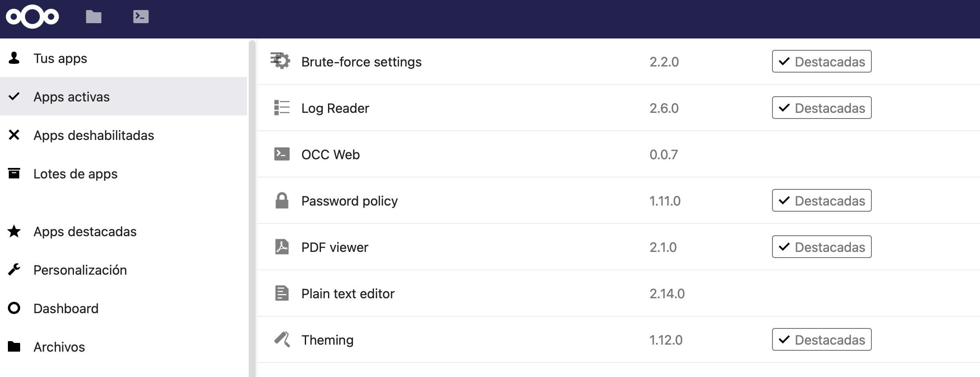
Task: Click the Plain text editor page icon
Action: click(282, 293)
